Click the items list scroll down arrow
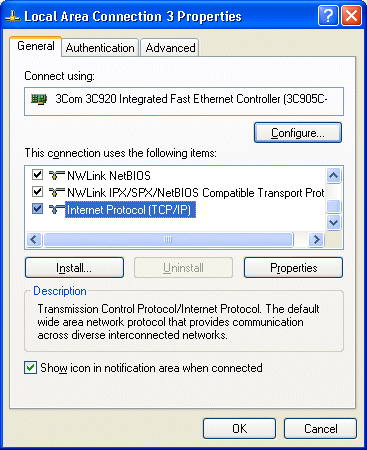The height and width of the screenshot is (450, 367). click(333, 222)
